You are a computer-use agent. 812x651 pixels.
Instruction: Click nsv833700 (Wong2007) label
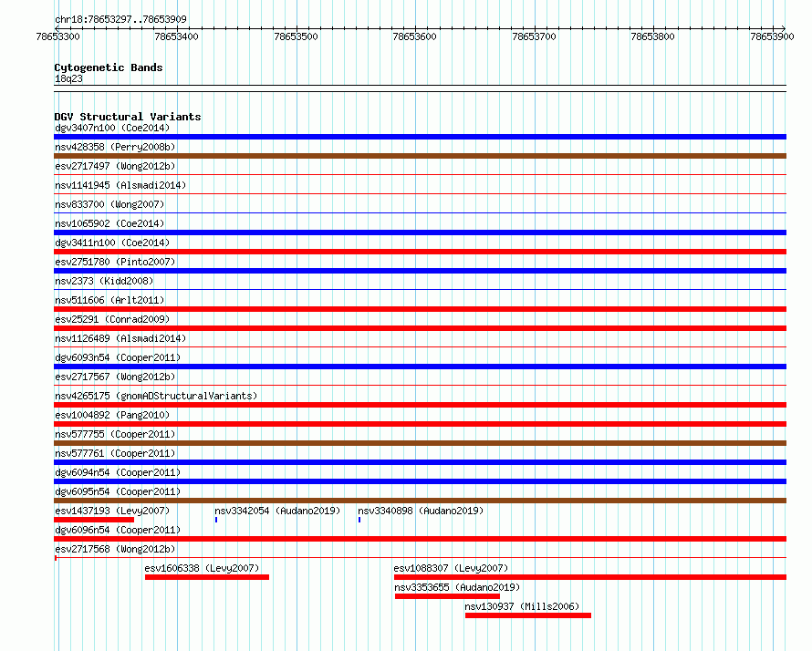(x=109, y=204)
